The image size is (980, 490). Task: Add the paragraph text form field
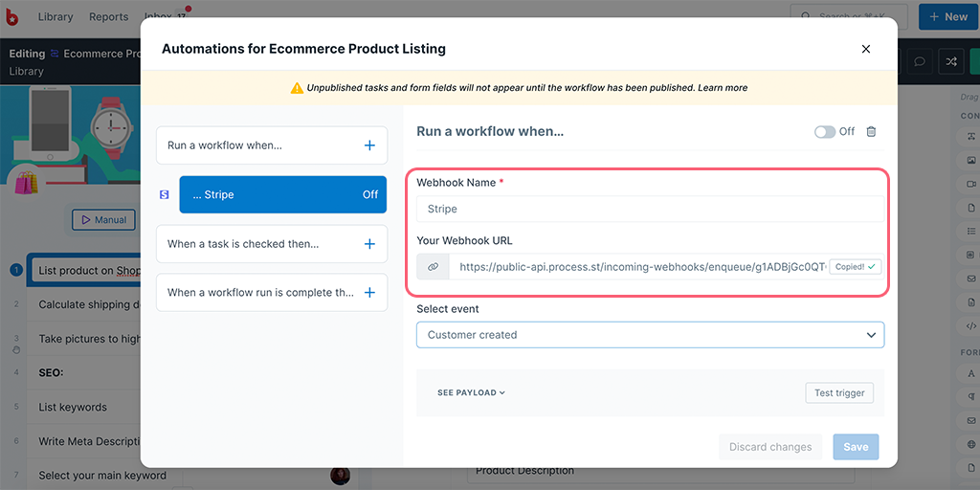970,396
